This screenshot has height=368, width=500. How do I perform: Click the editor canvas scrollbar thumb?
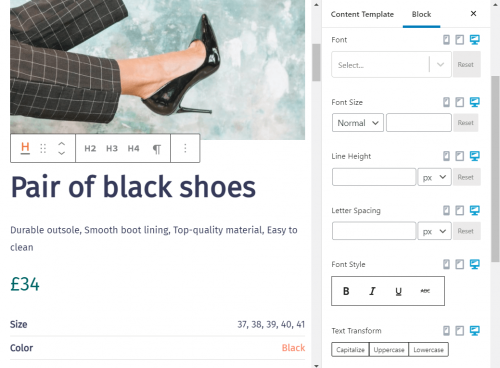coord(316,62)
